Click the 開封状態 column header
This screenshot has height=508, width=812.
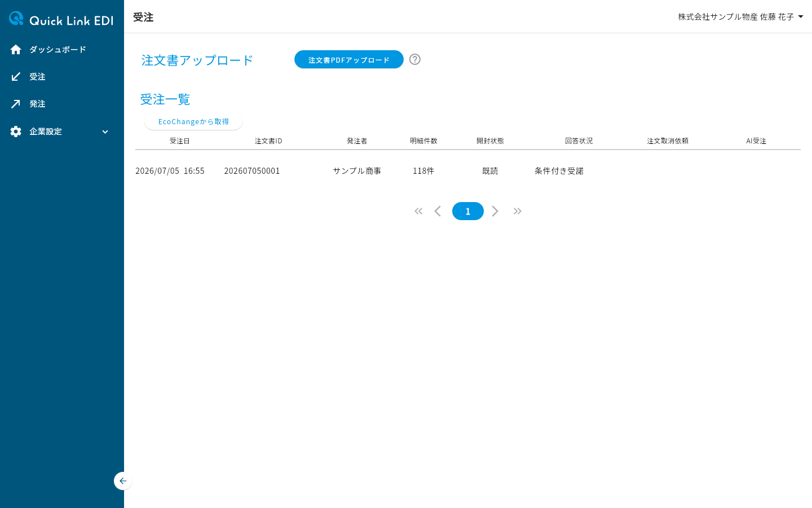490,141
